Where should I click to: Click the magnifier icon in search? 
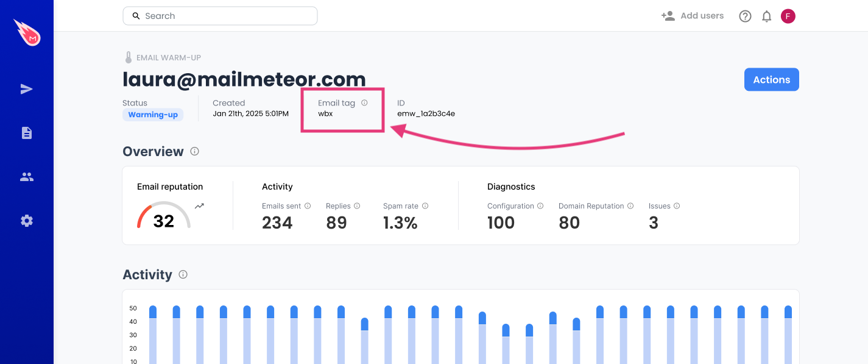pos(136,16)
